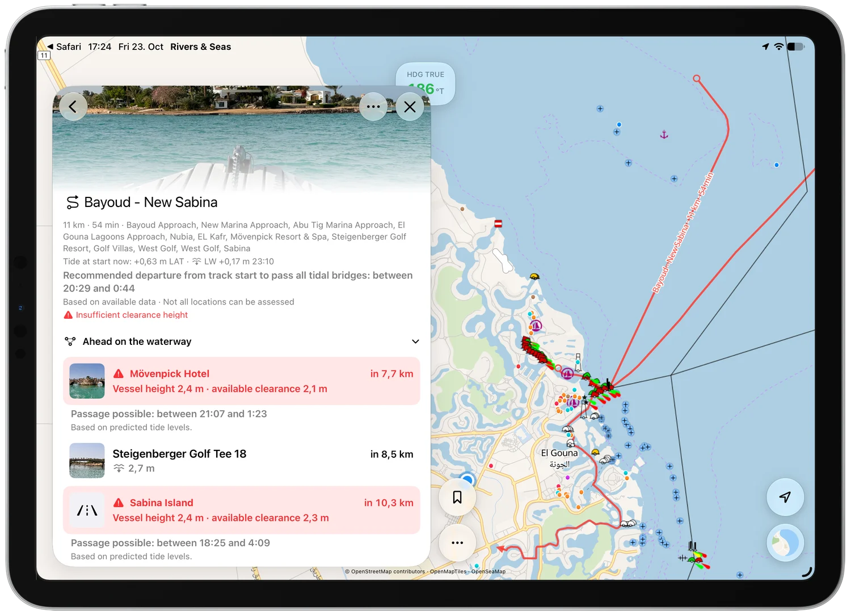Tap the Sabina Passage possible 18:25 text
The width and height of the screenshot is (851, 616).
170,543
